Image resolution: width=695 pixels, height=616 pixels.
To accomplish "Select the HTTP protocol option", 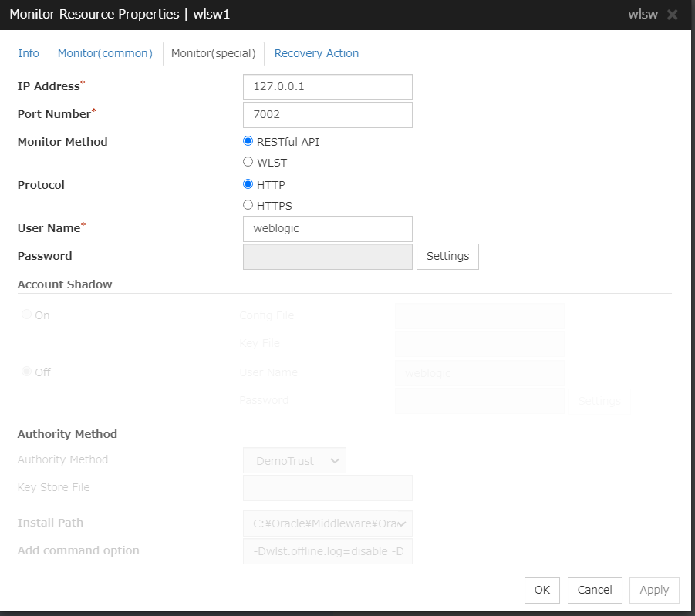I will tap(248, 184).
